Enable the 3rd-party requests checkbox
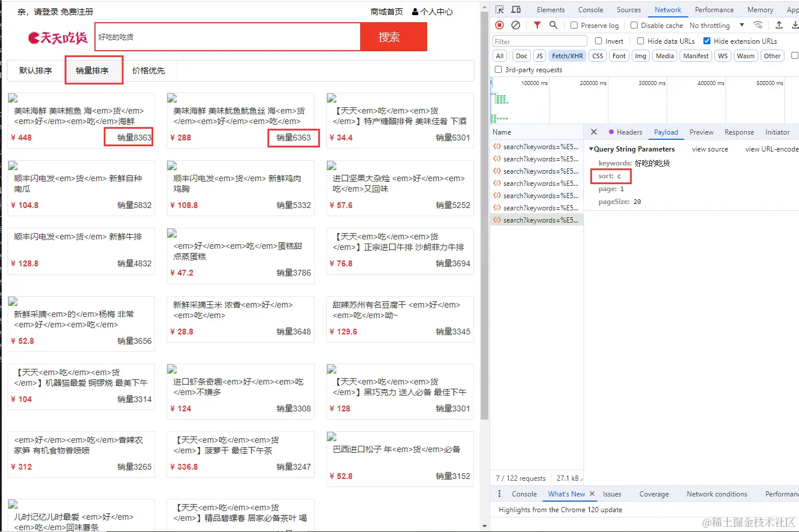799x532 pixels. [498, 70]
